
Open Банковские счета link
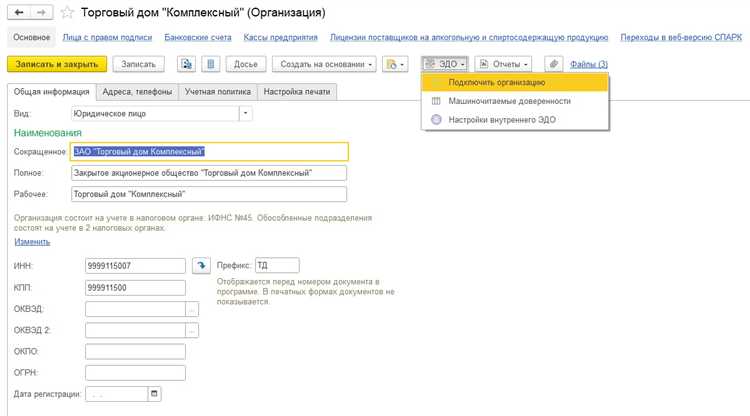click(x=198, y=37)
